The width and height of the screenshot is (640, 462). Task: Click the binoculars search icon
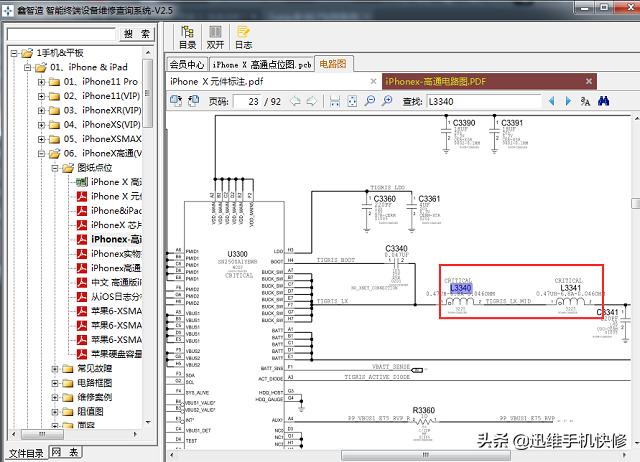(603, 101)
